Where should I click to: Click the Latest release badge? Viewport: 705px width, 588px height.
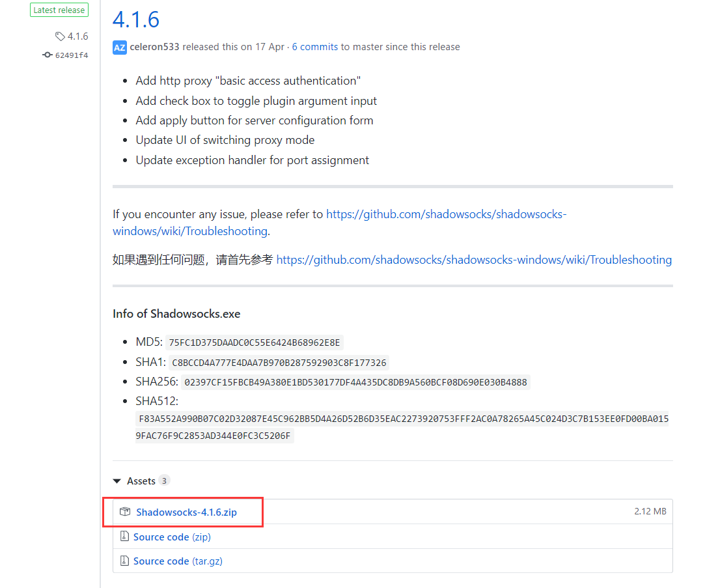pos(59,10)
